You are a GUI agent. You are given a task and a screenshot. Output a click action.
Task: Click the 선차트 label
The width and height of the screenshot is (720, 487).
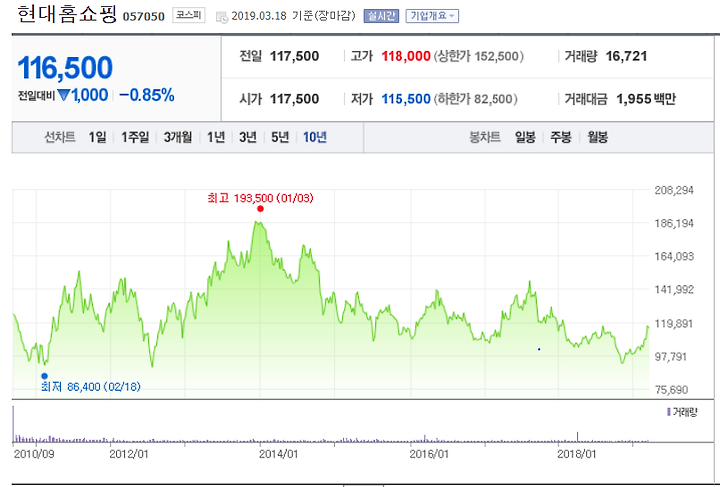[x=59, y=137]
